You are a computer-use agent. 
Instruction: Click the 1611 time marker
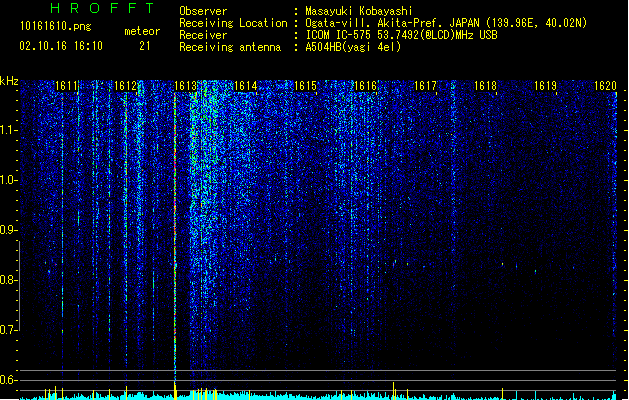(x=66, y=86)
